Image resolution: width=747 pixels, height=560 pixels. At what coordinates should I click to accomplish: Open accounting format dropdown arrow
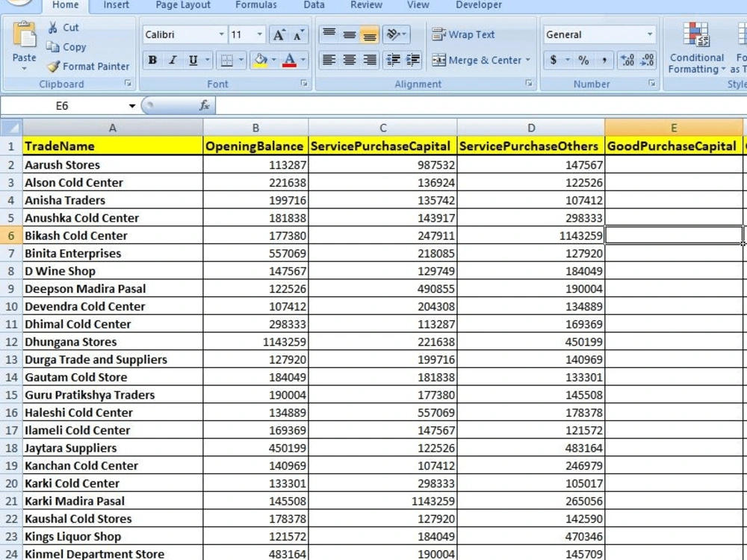click(x=568, y=60)
